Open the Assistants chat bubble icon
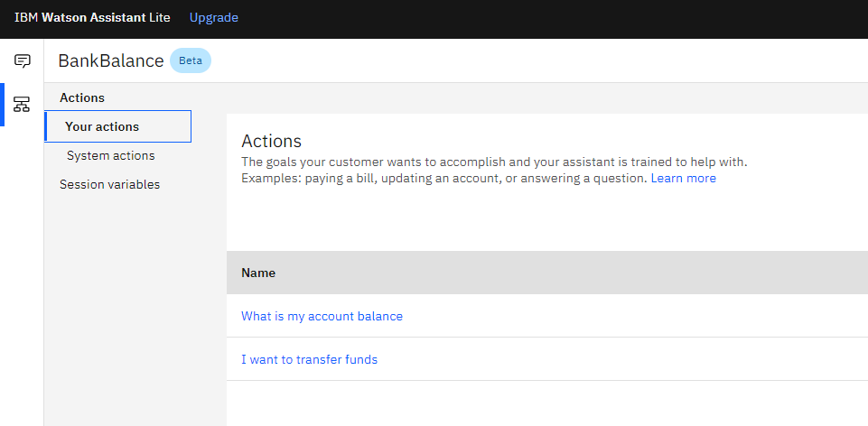The height and width of the screenshot is (426, 868). click(x=23, y=60)
